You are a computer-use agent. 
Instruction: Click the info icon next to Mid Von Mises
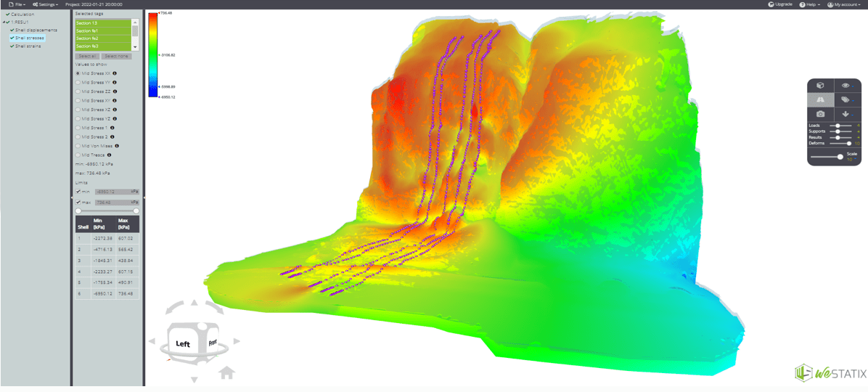pos(118,146)
